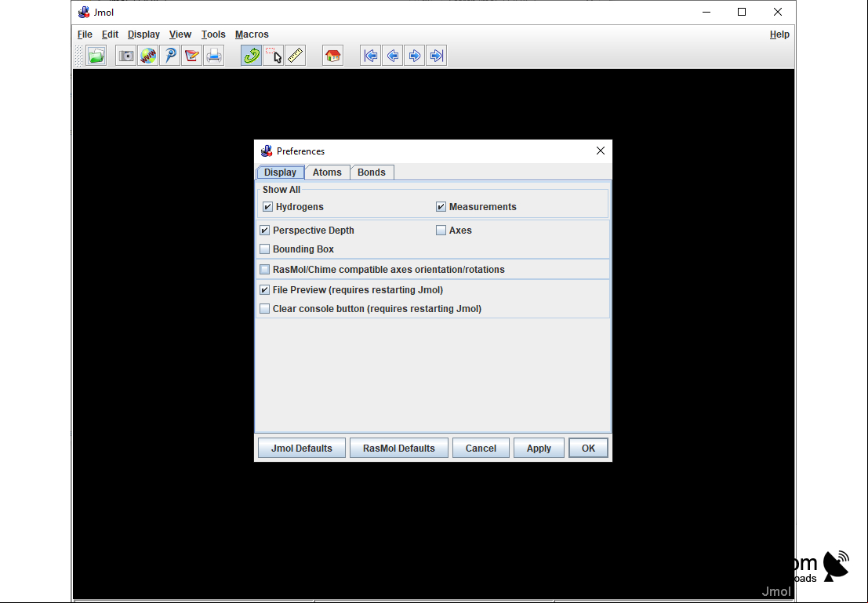The image size is (868, 603).
Task: Disable Perspective Depth option
Action: click(264, 231)
